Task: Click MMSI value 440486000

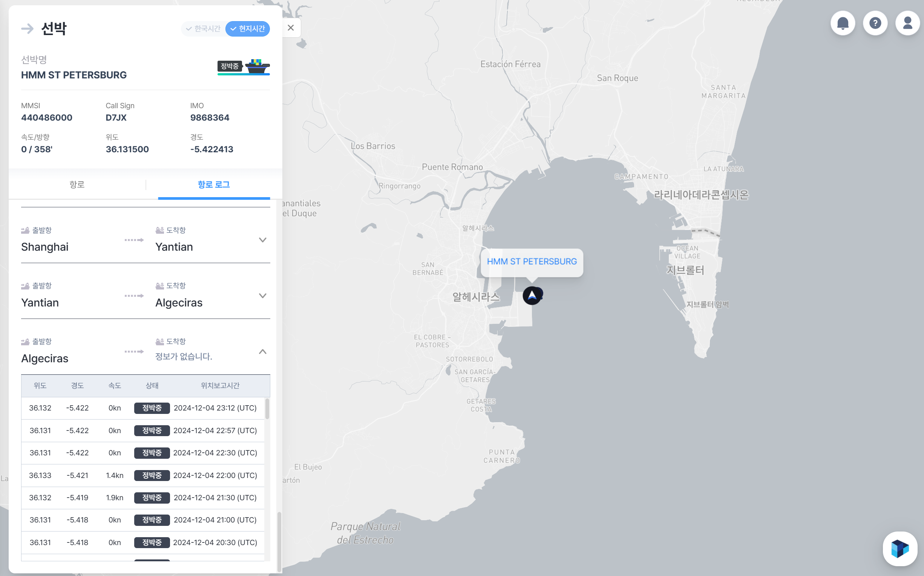Action: [x=46, y=118]
